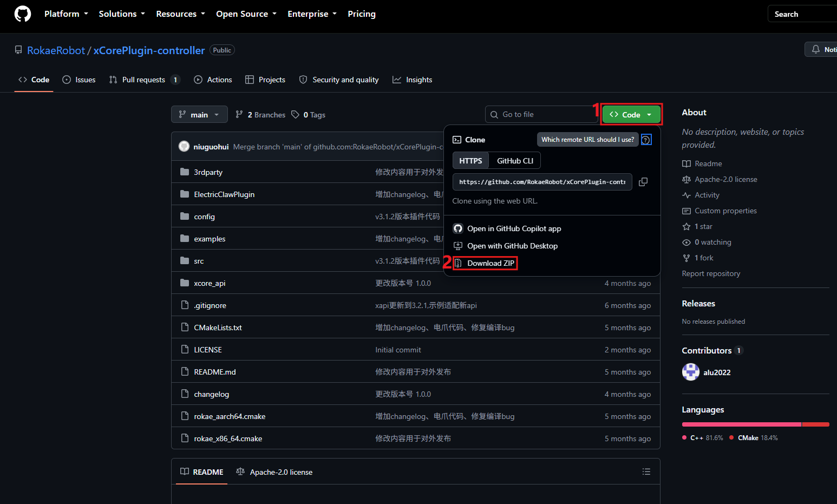Expand the Enterprise menu
The height and width of the screenshot is (504, 837).
pos(312,14)
